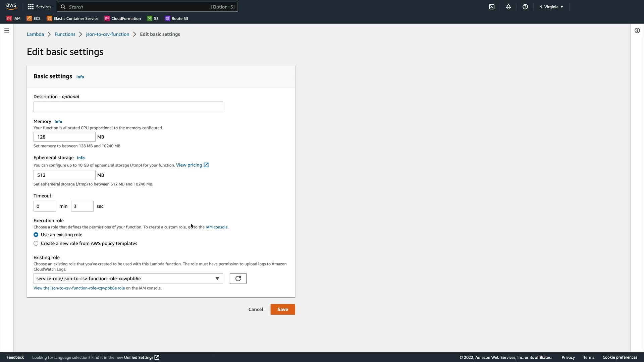Image resolution: width=644 pixels, height=362 pixels.
Task: Toggle the left hamburger navigation menu
Action: coord(7,31)
